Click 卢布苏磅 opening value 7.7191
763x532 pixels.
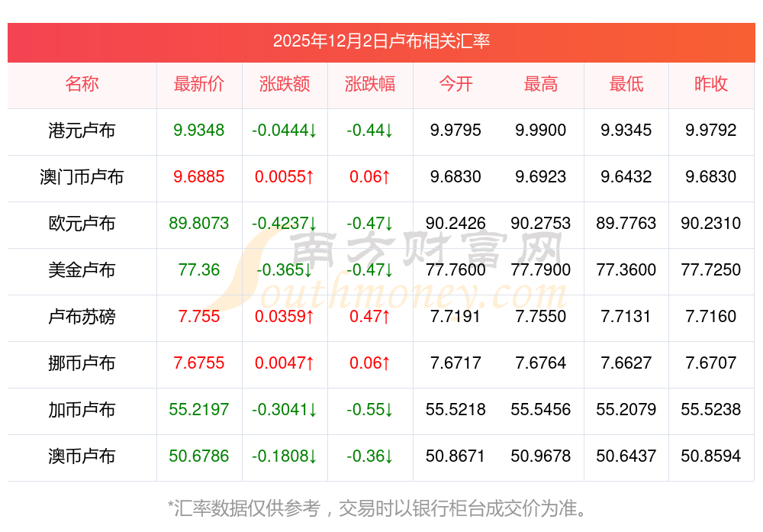pyautogui.click(x=456, y=317)
